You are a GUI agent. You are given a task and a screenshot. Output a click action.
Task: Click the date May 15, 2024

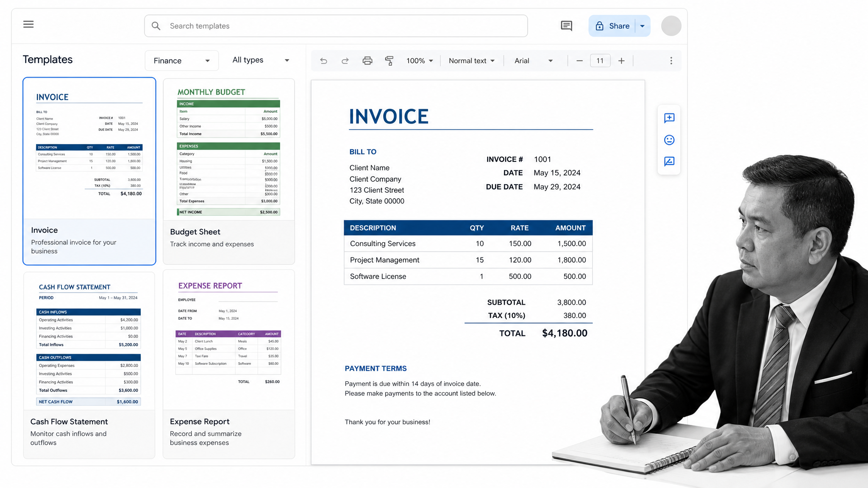pos(557,173)
